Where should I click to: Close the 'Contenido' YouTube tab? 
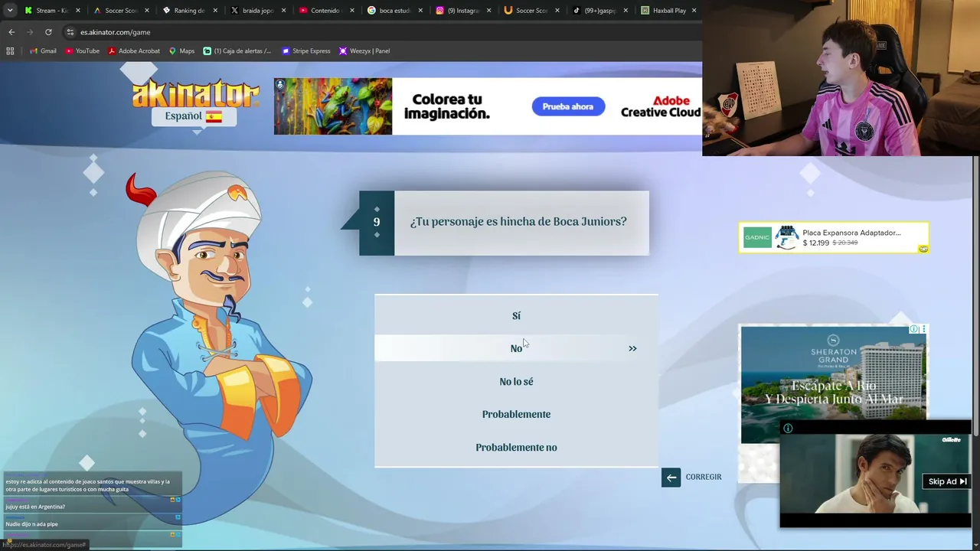(351, 11)
